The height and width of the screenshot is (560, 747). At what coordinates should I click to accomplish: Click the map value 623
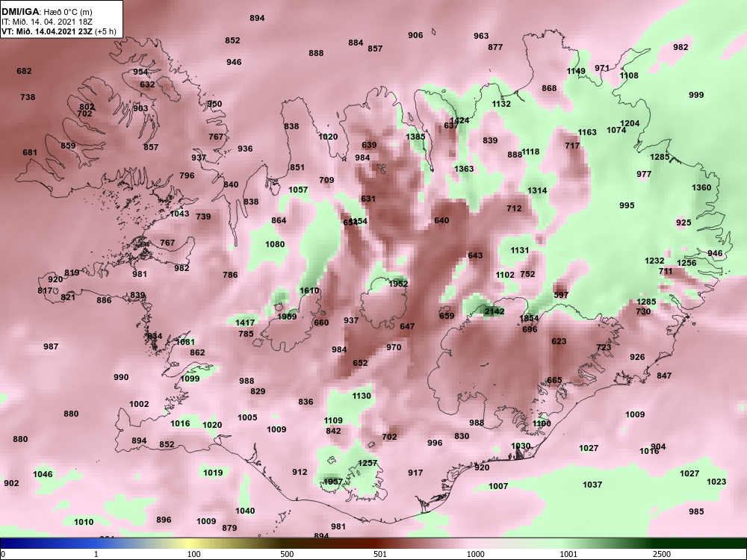559,341
